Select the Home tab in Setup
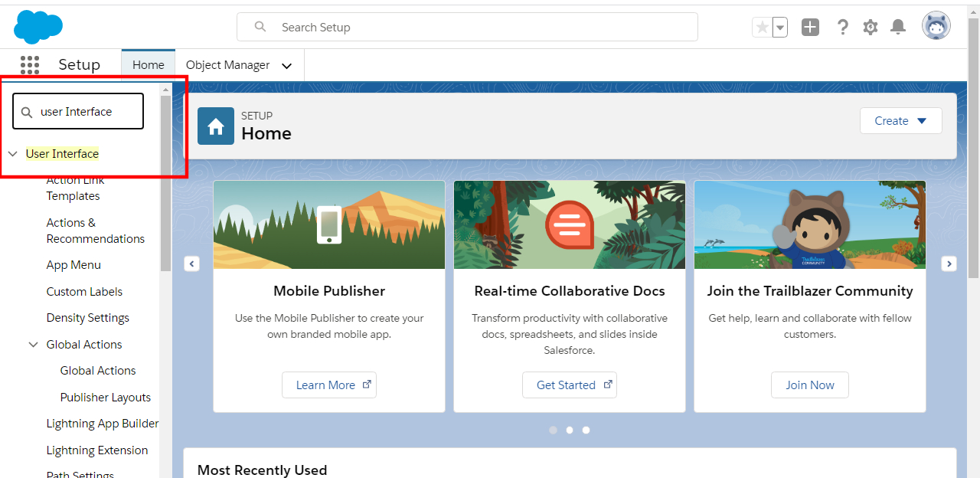This screenshot has height=478, width=980. point(147,64)
